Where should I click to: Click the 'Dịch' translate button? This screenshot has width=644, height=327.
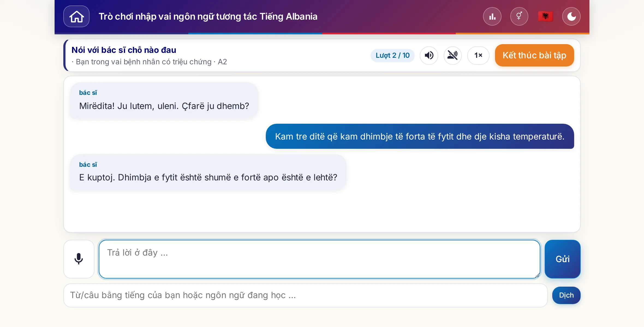point(566,295)
